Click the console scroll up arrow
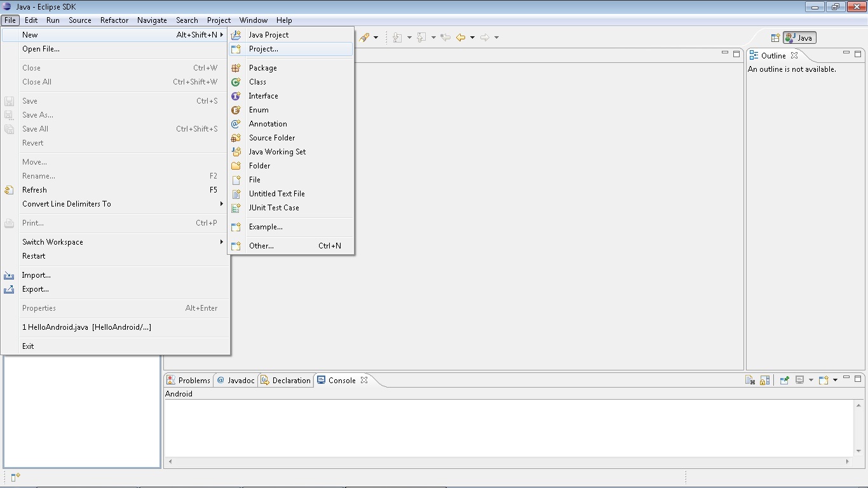 tap(859, 405)
